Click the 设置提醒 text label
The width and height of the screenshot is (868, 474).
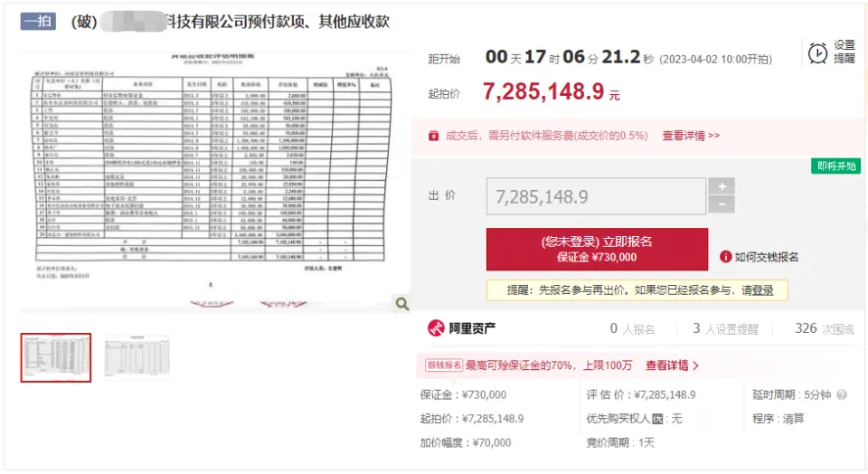point(844,52)
